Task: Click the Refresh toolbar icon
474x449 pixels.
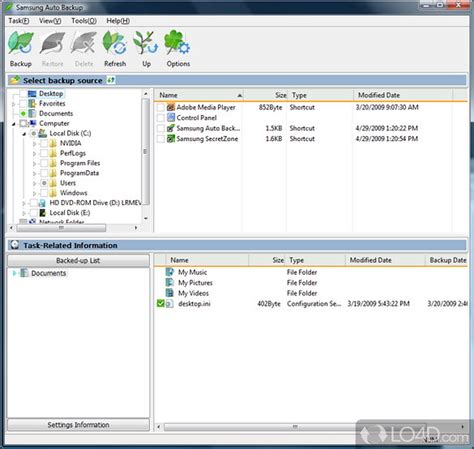Action: [115, 43]
